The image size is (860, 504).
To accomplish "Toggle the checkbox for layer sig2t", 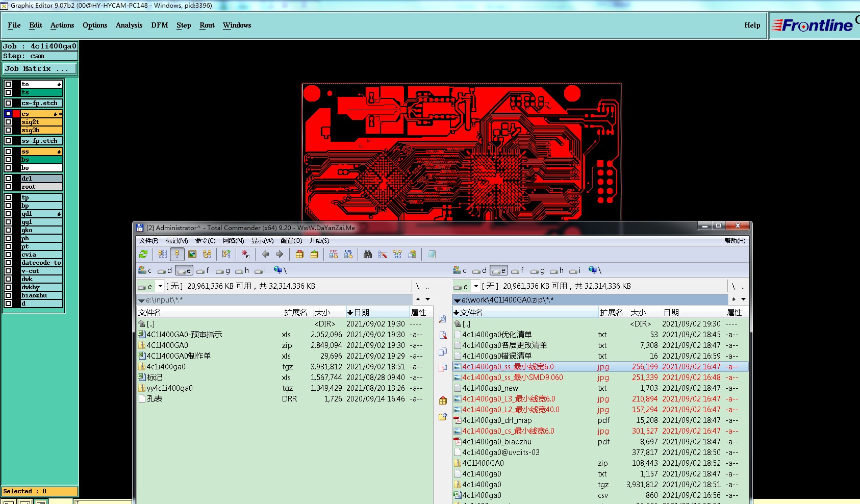I will point(8,122).
